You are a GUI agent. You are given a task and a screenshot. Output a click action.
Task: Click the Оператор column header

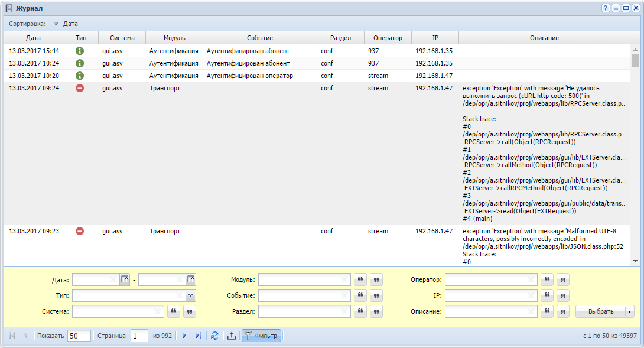tap(388, 38)
